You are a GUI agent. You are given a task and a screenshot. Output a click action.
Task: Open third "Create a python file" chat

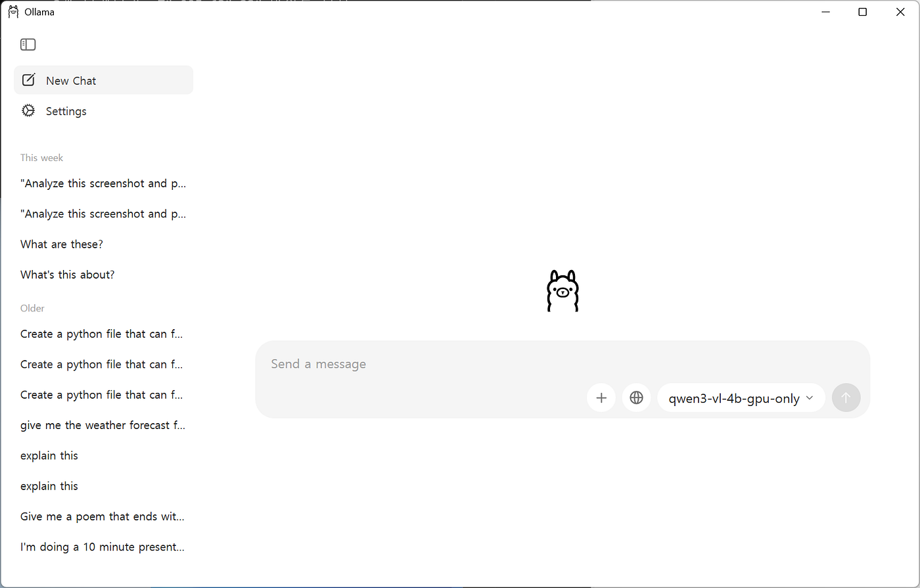coord(103,395)
